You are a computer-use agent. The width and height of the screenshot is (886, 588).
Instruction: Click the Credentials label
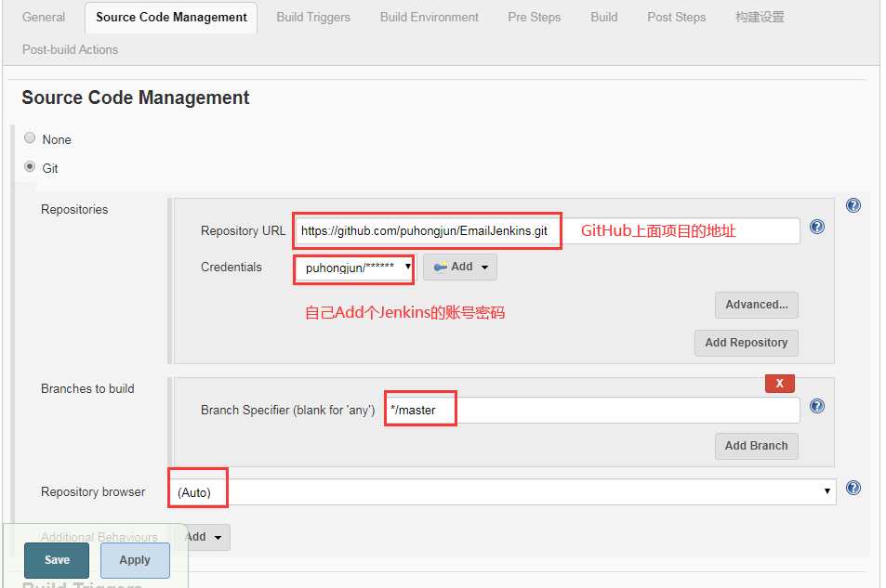pos(231,268)
